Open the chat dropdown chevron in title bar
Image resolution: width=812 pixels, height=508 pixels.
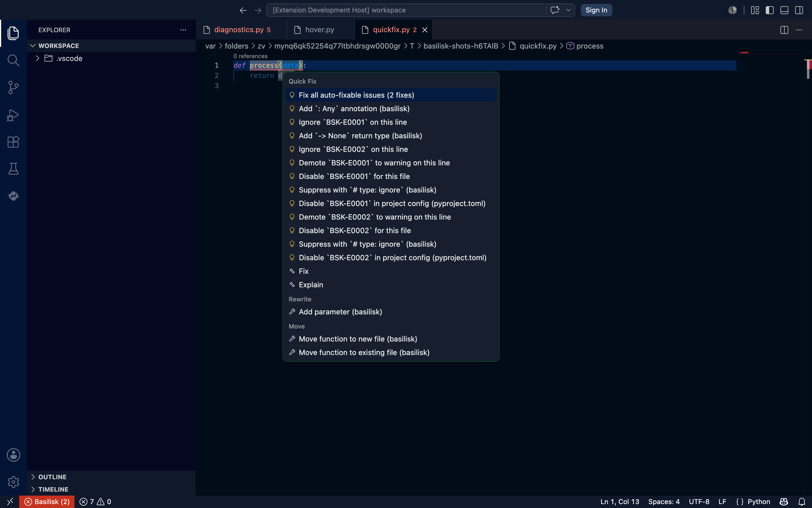pos(568,10)
